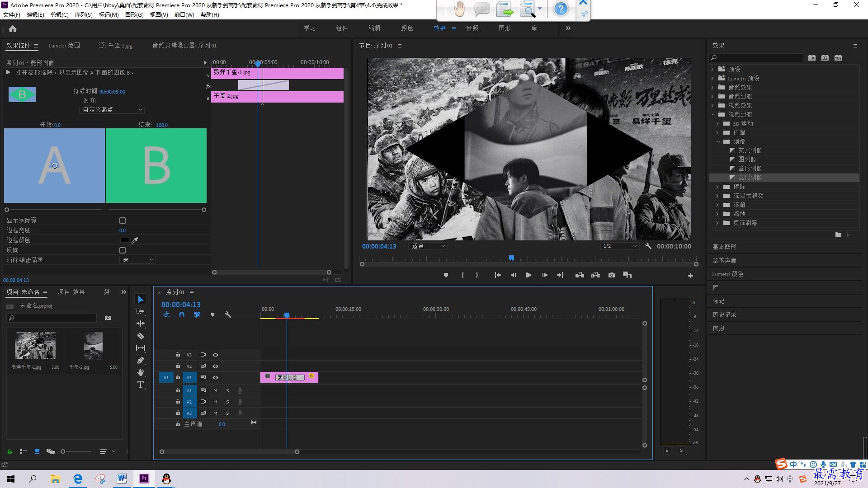
Task: Open timeline display settings wrench
Action: (x=228, y=314)
